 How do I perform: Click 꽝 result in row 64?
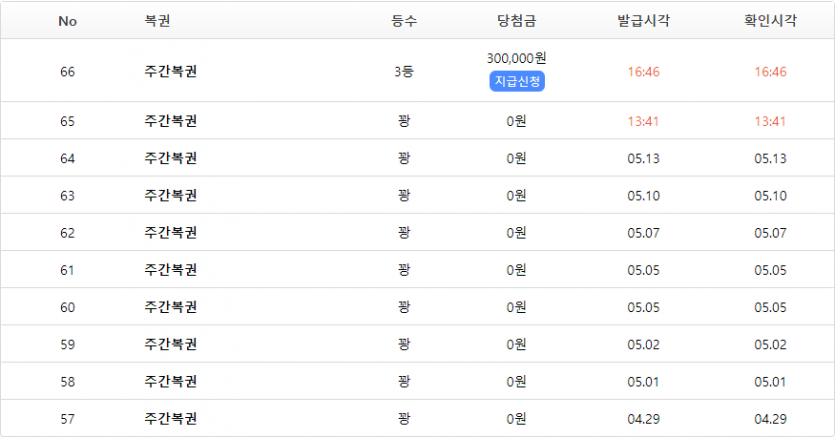(x=404, y=158)
